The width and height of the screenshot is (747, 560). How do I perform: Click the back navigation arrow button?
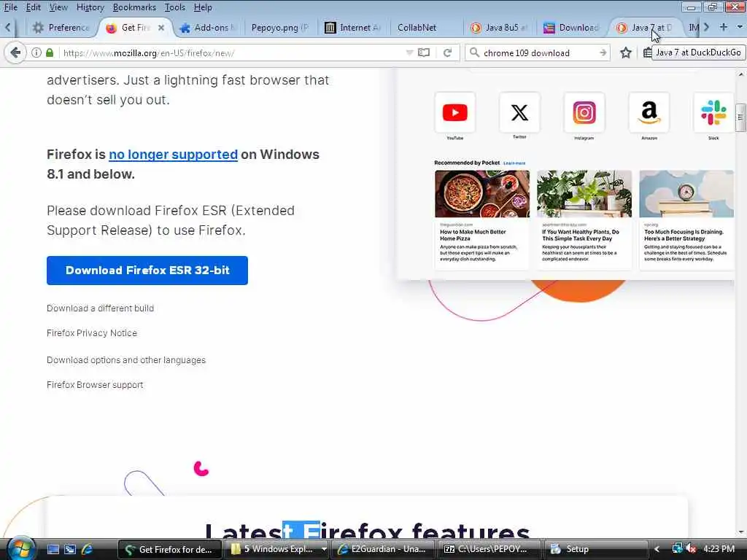[x=15, y=52]
